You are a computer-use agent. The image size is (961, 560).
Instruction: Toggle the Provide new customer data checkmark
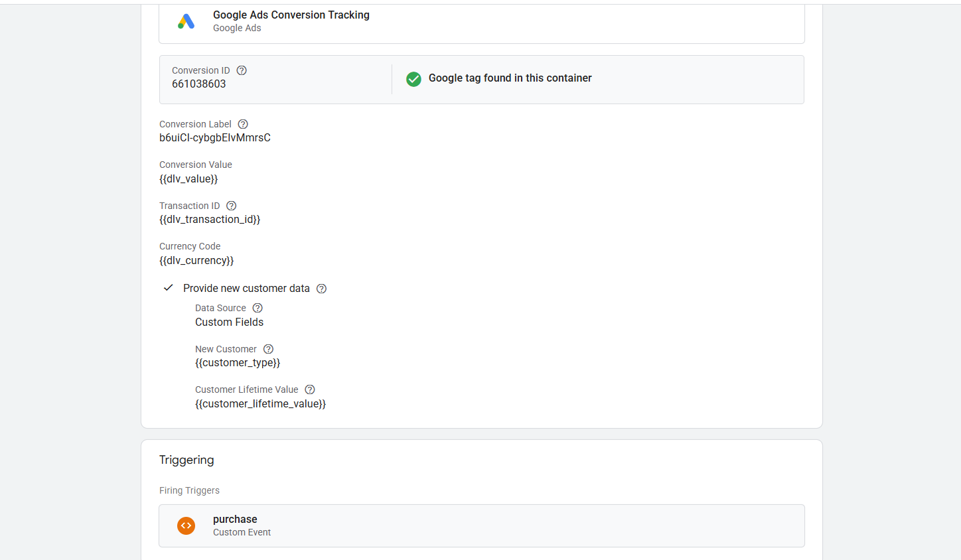tap(169, 288)
